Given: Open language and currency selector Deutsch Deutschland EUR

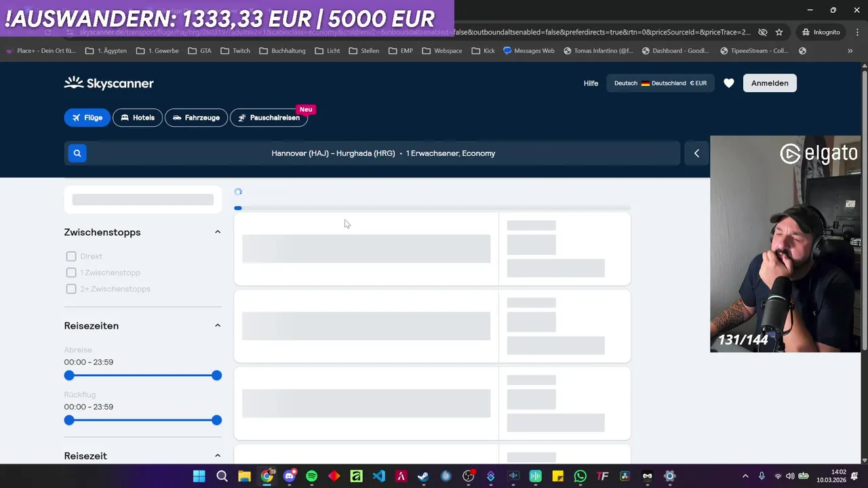Looking at the screenshot, I should coord(660,83).
